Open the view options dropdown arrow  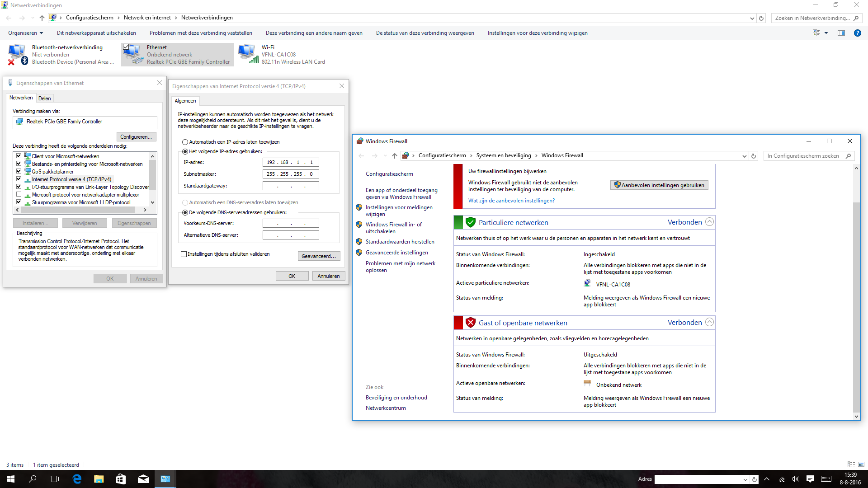tap(826, 33)
